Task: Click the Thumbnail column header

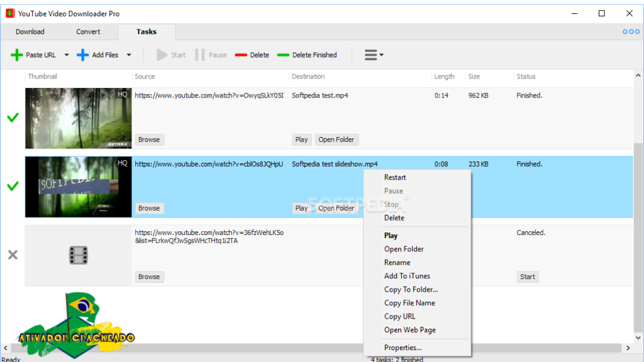Action: click(x=43, y=76)
